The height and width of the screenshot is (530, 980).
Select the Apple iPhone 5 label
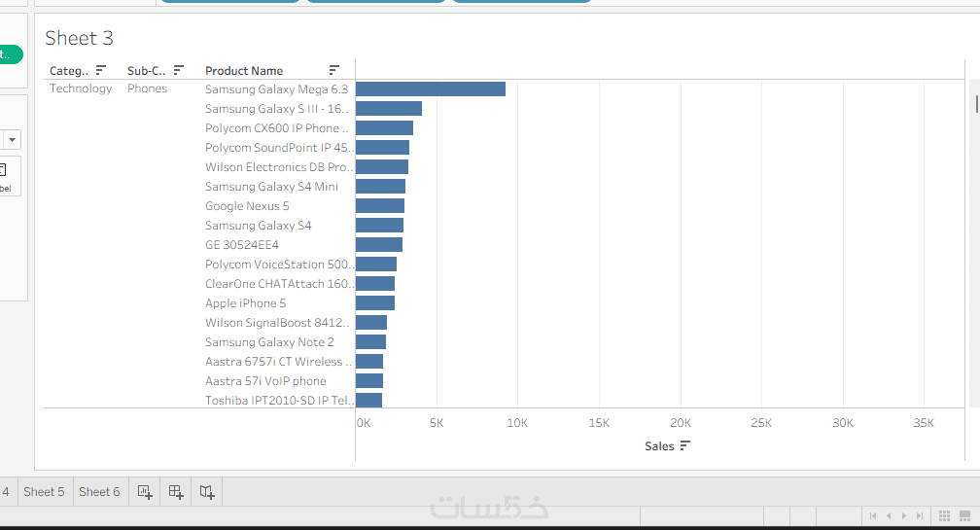click(246, 302)
